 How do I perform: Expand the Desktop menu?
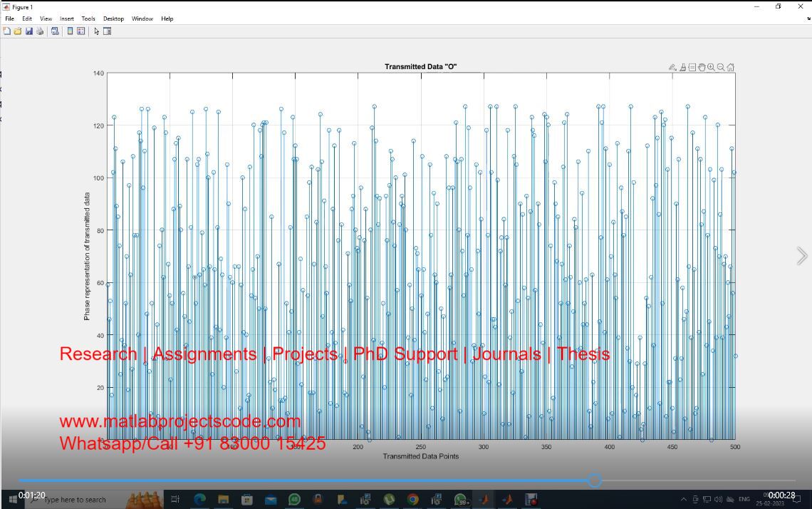click(113, 19)
